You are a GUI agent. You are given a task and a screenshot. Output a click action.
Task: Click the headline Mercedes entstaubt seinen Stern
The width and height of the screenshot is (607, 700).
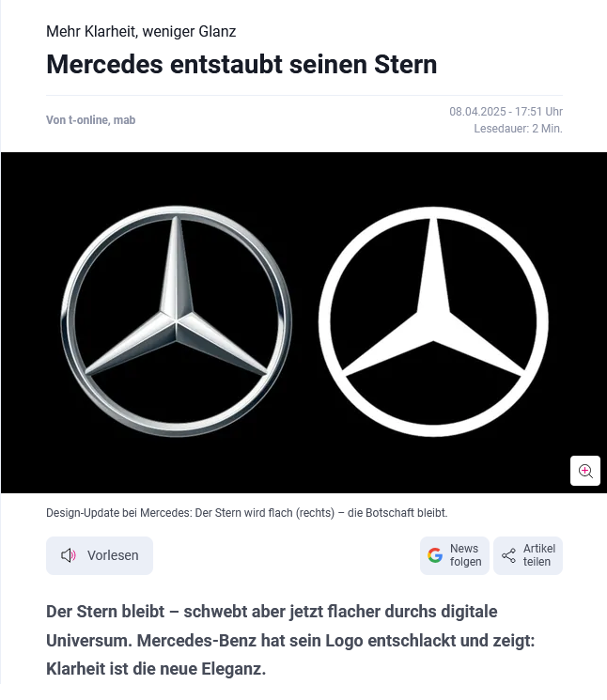point(241,64)
